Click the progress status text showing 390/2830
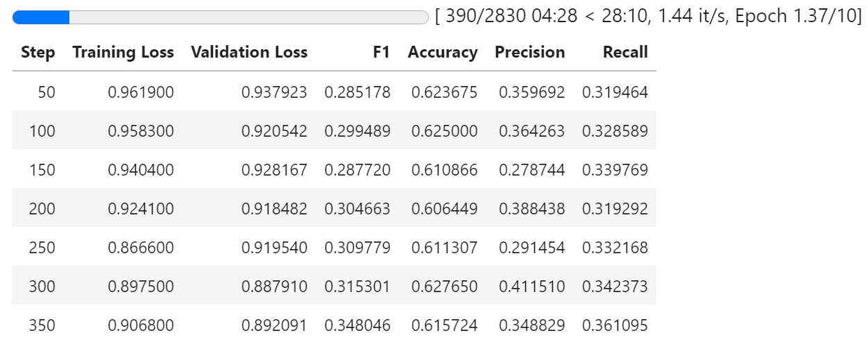The width and height of the screenshot is (868, 349). point(648,17)
